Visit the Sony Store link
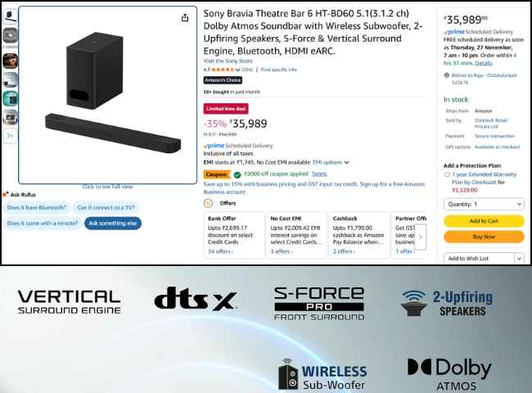Screen dimensions: 532x393 point(228,61)
